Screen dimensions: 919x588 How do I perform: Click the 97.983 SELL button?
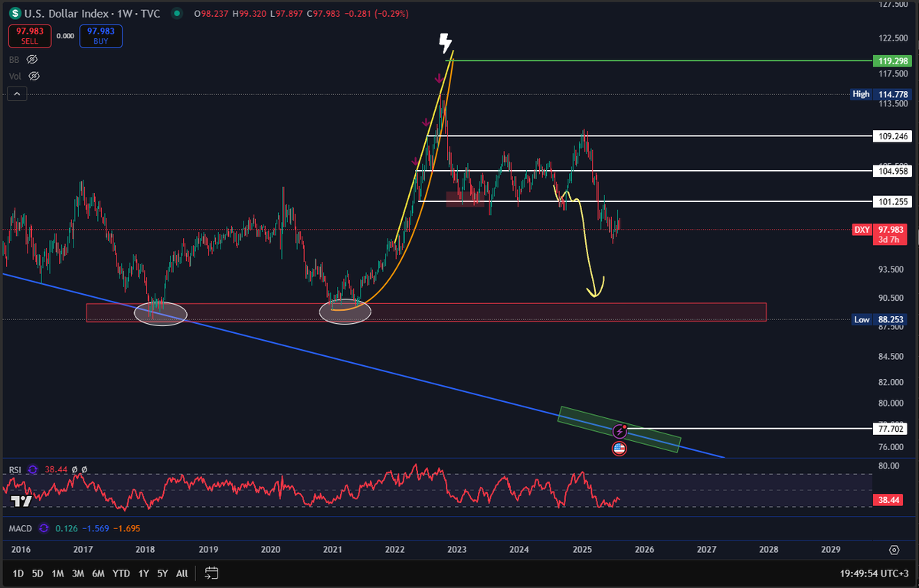(x=30, y=35)
